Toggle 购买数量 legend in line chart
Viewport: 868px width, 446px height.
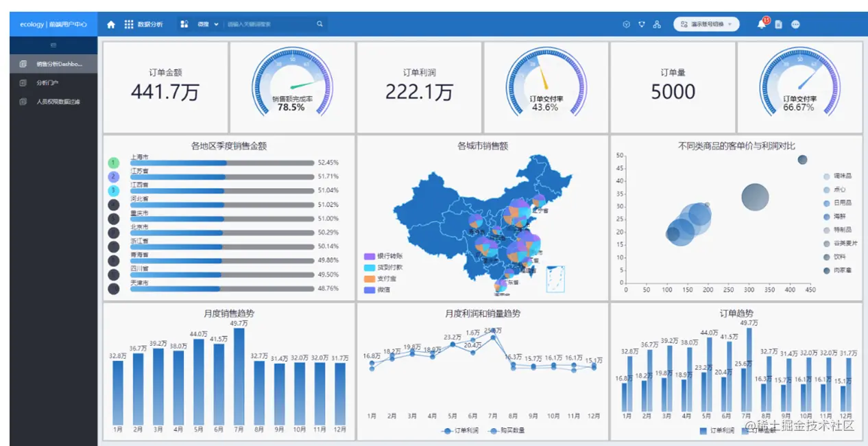coord(506,431)
